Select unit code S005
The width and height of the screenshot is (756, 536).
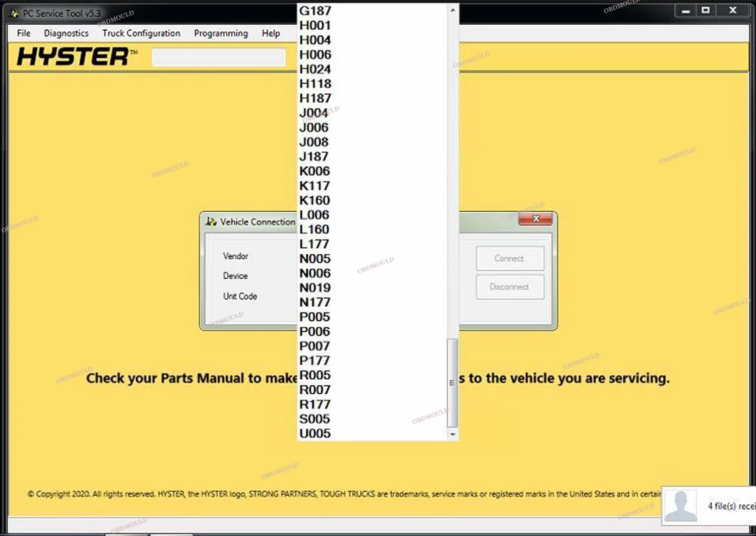click(372, 420)
